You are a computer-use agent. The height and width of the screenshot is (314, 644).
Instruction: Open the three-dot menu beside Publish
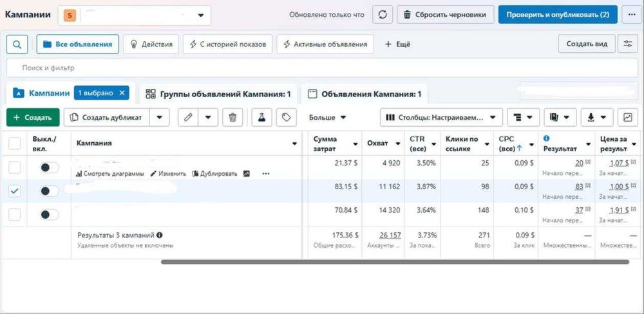click(632, 15)
